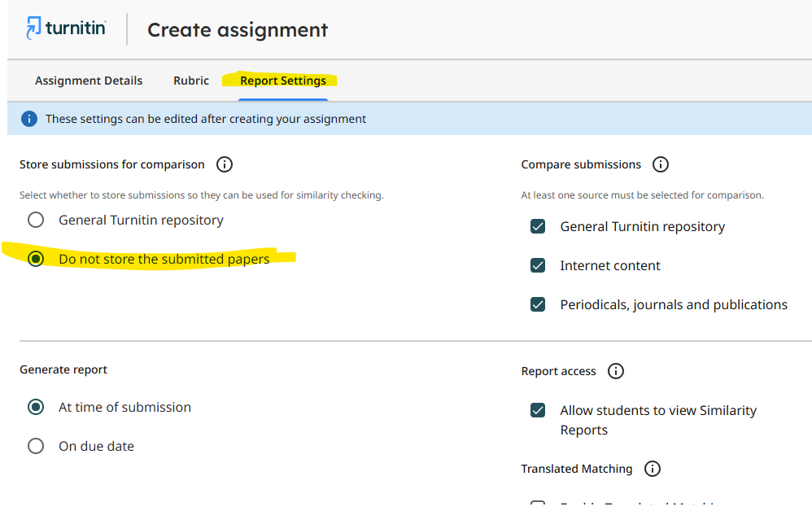Choose the On due date radio button
812x511 pixels.
click(36, 446)
